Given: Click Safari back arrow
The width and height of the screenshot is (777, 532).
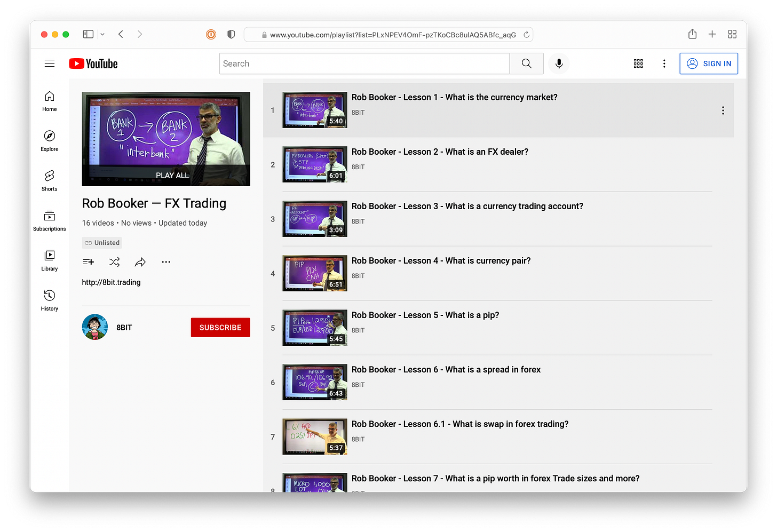Looking at the screenshot, I should (x=121, y=34).
